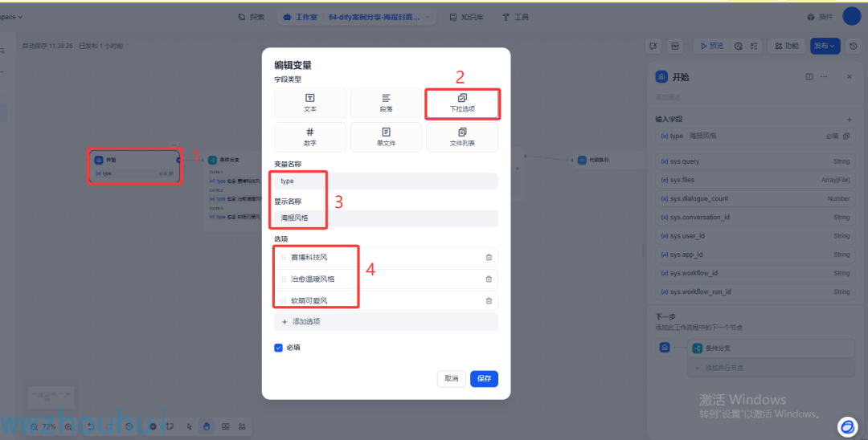
Task: Click the 治愈温暖风格 option field
Action: point(386,279)
